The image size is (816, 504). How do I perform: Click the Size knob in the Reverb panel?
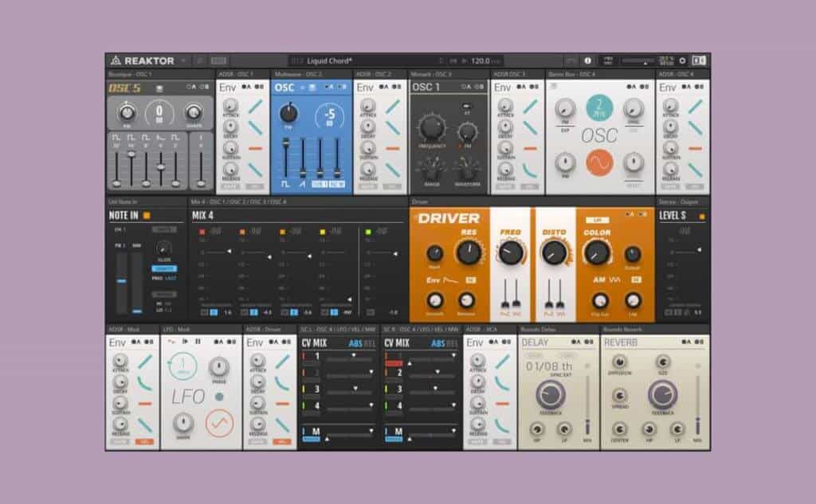pyautogui.click(x=662, y=362)
